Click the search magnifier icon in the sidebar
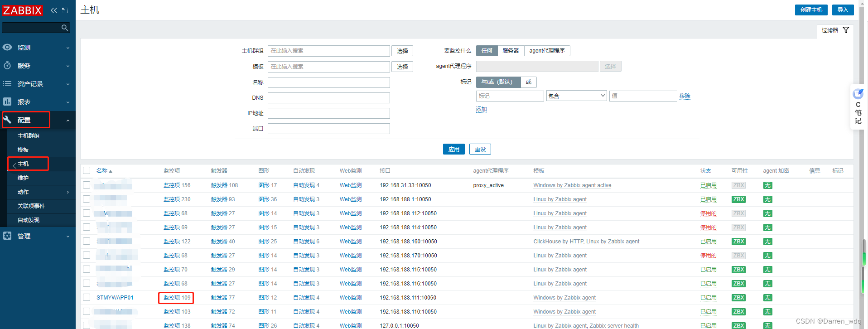This screenshot has width=868, height=329. 65,28
